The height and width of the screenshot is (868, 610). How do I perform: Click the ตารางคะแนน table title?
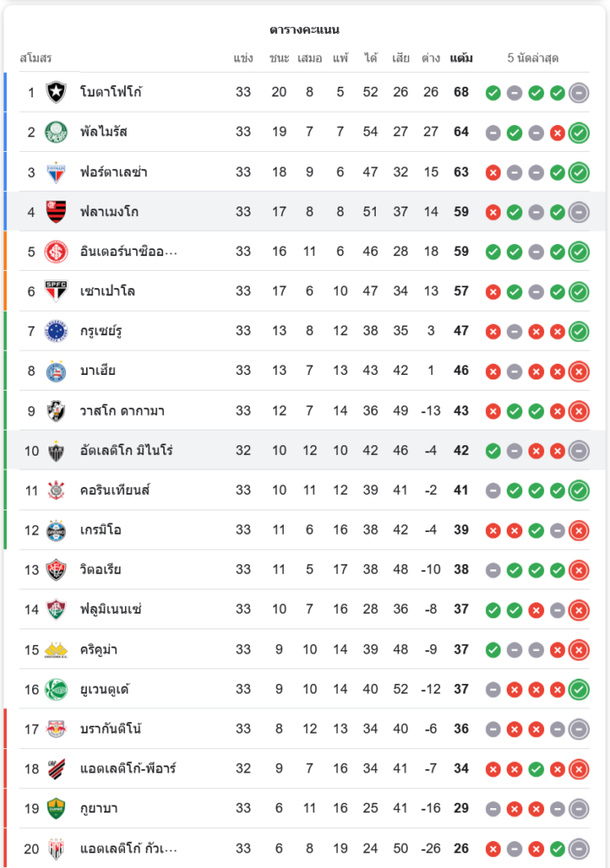[304, 30]
